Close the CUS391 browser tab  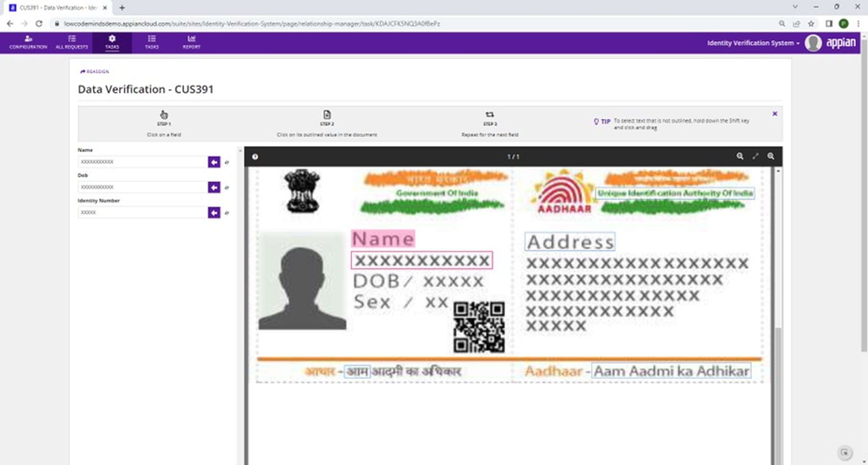[105, 8]
